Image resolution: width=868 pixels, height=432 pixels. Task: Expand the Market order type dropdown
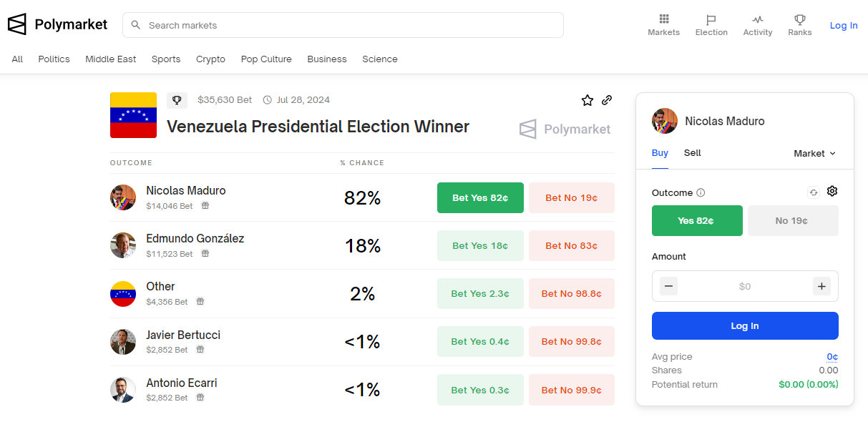point(814,153)
